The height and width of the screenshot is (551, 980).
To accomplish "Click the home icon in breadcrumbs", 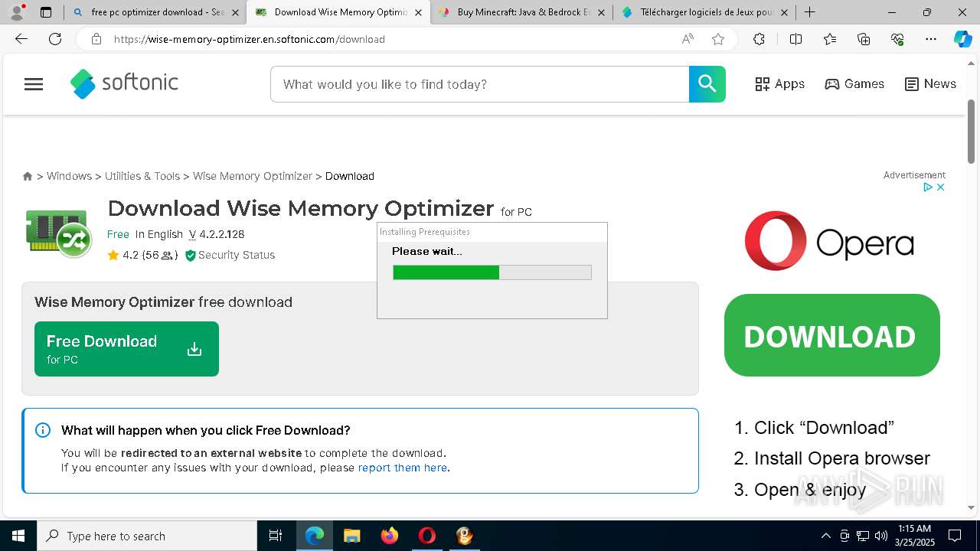I will pos(28,176).
